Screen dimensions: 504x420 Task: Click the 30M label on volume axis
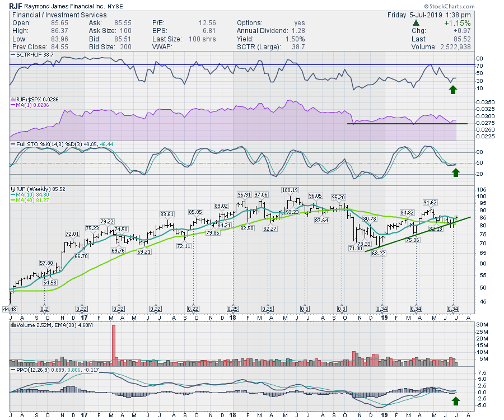pyautogui.click(x=482, y=325)
